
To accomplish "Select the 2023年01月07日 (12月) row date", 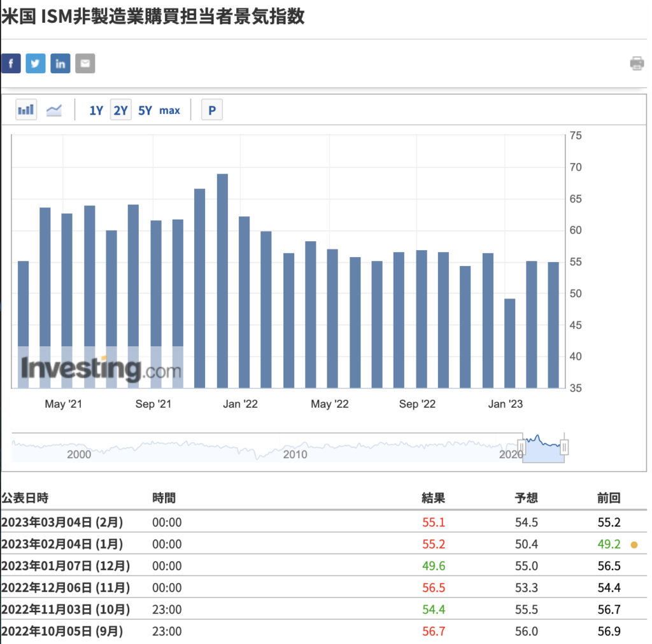I will pyautogui.click(x=66, y=566).
